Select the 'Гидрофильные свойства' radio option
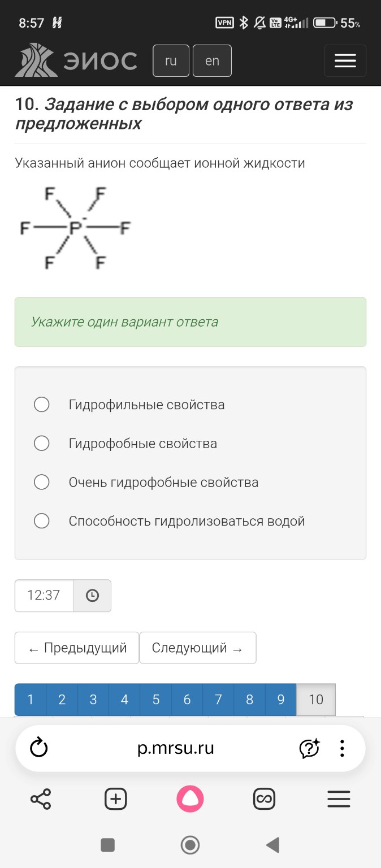This screenshot has width=381, height=868. click(41, 405)
